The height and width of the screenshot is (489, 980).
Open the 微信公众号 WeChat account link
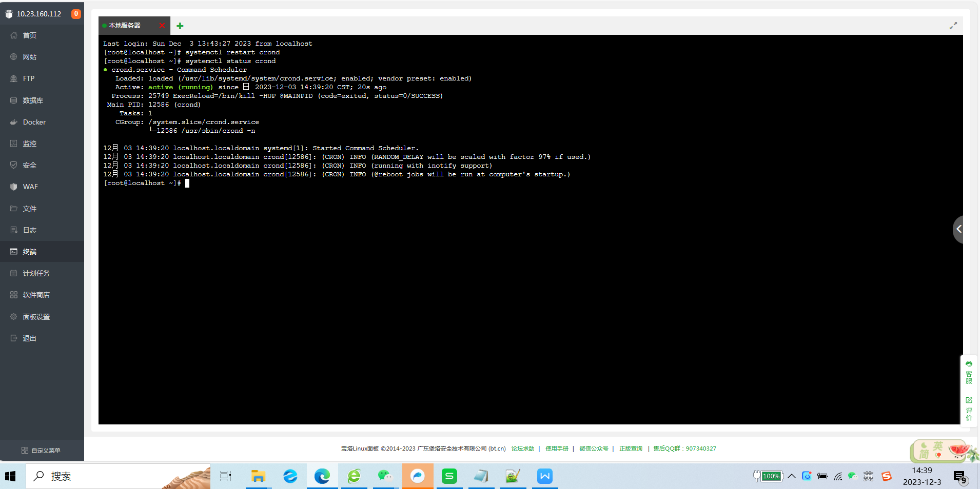594,449
